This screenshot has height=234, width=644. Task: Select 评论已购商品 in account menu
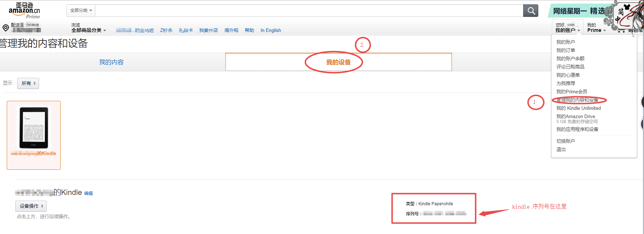tap(570, 67)
